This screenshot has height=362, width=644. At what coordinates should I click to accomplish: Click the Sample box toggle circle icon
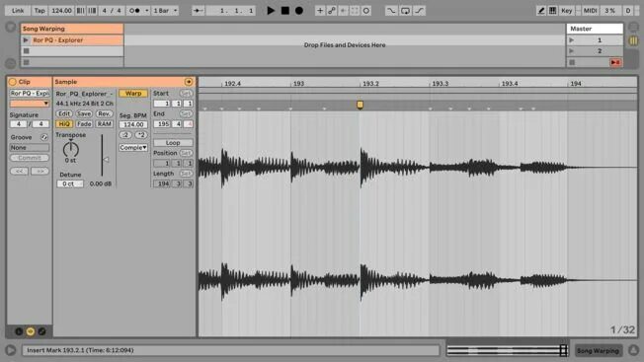coord(189,82)
